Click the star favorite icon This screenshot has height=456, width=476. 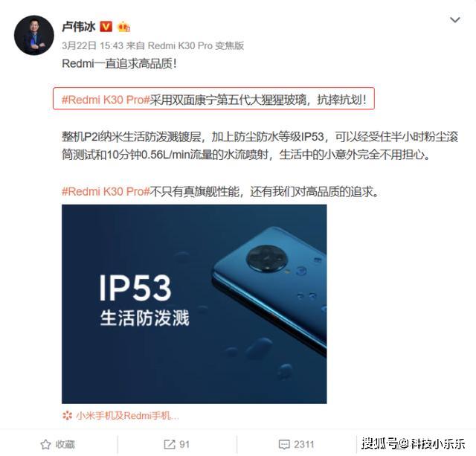tap(45, 444)
